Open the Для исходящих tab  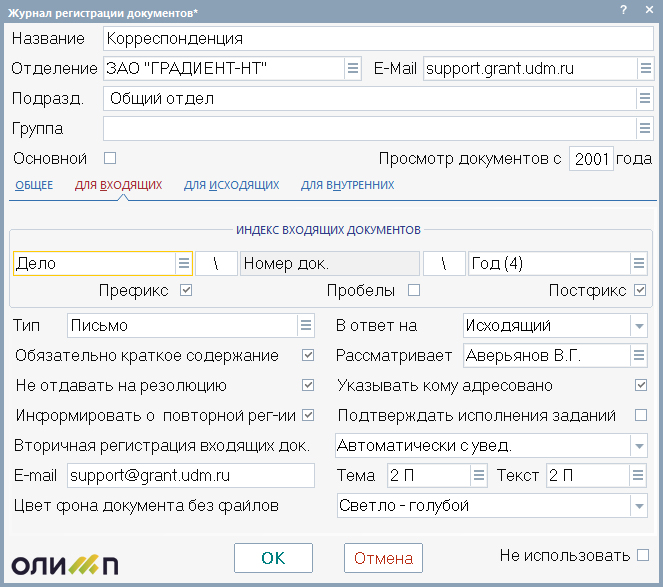pos(232,185)
